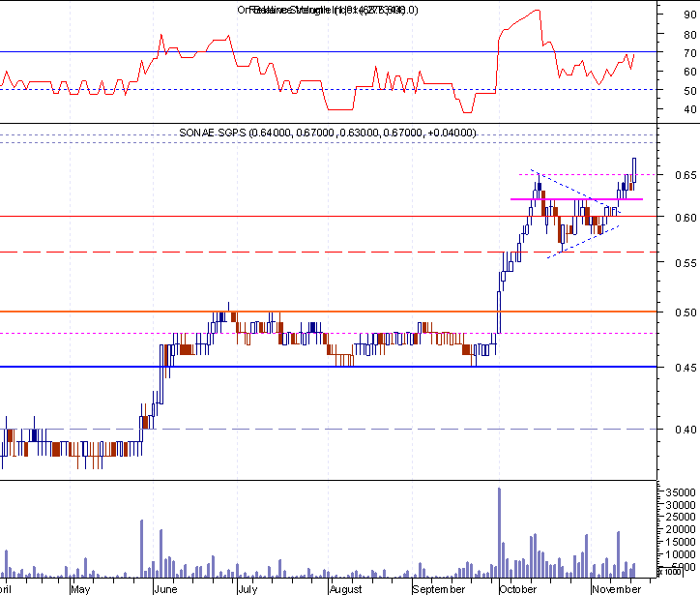Select the solid blue RSI 70 overbought line
Screen dimensions: 700x595
pos(328,52)
